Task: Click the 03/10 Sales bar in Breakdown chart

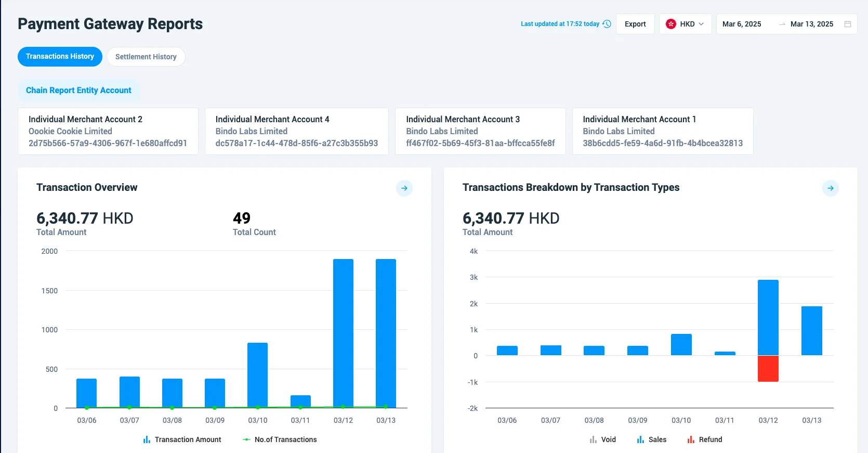Action: [681, 345]
